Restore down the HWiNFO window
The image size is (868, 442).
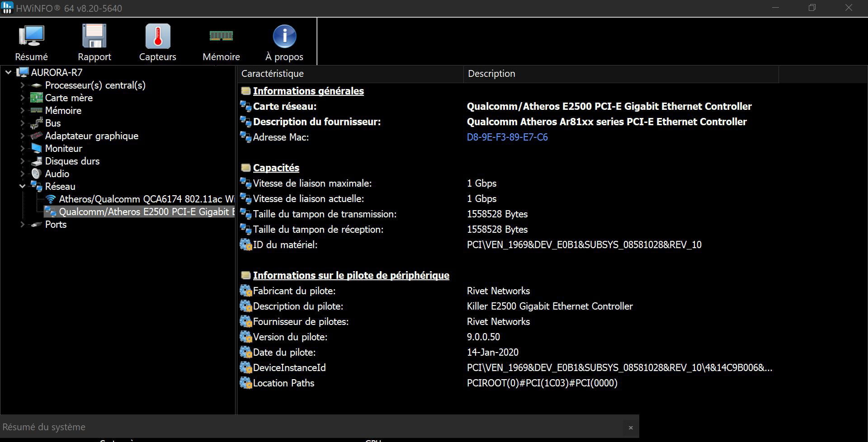[x=812, y=8]
